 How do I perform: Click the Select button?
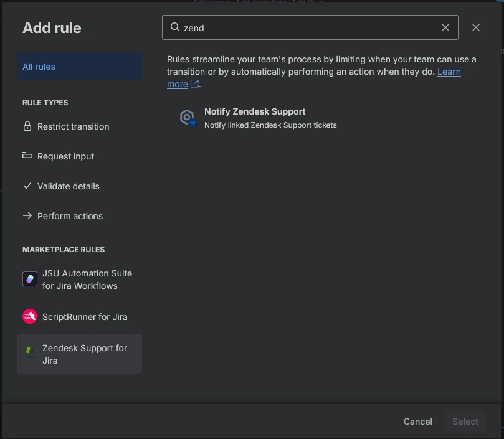pos(465,422)
